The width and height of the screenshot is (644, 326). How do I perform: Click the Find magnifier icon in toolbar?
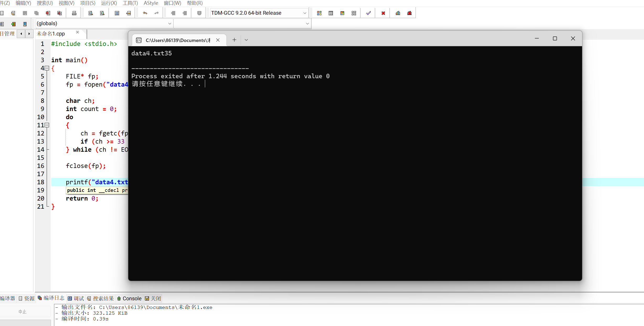point(91,13)
